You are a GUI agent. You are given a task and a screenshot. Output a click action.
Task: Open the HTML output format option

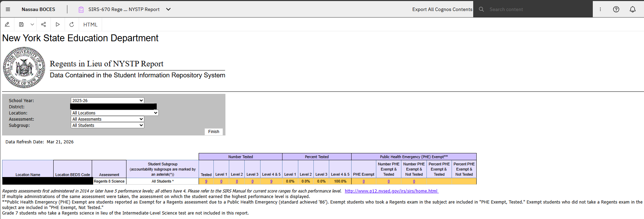[x=90, y=24]
